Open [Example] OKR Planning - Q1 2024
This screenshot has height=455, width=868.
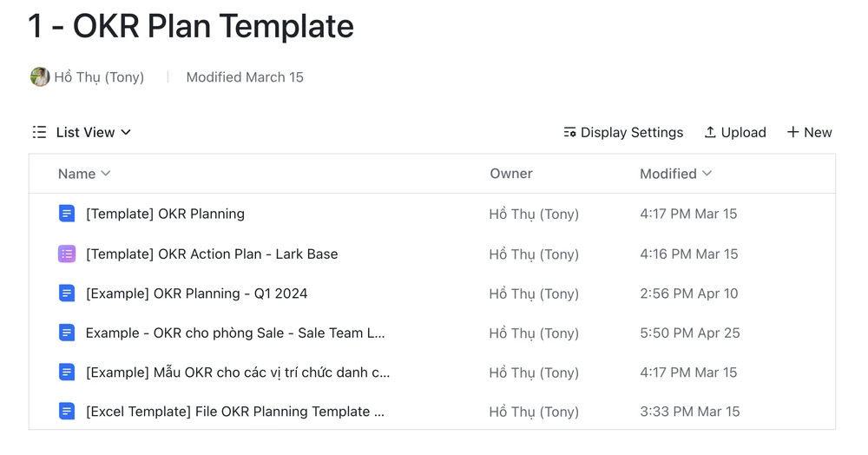click(196, 293)
